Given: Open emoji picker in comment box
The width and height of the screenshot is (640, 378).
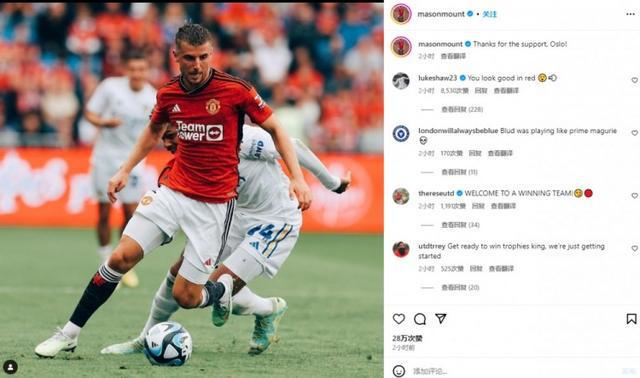Looking at the screenshot, I should click(398, 371).
